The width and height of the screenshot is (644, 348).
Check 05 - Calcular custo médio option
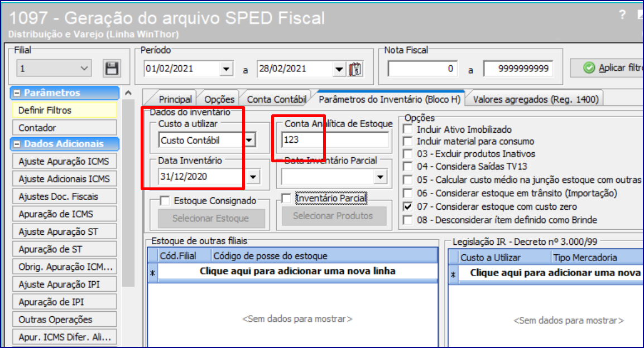pos(408,180)
